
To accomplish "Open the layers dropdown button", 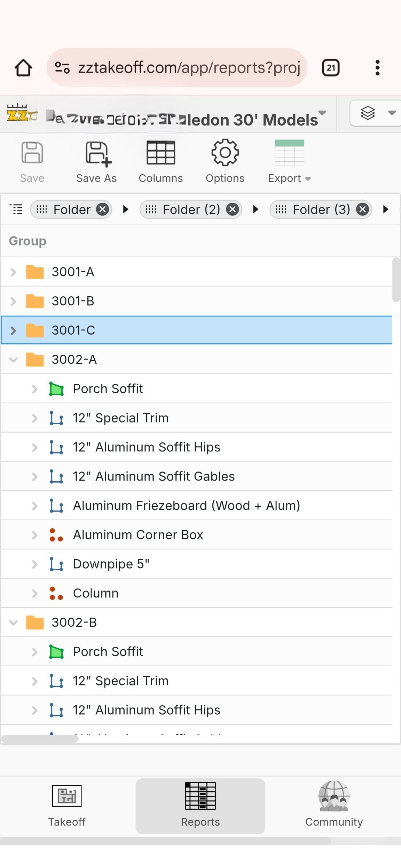I will (x=376, y=113).
